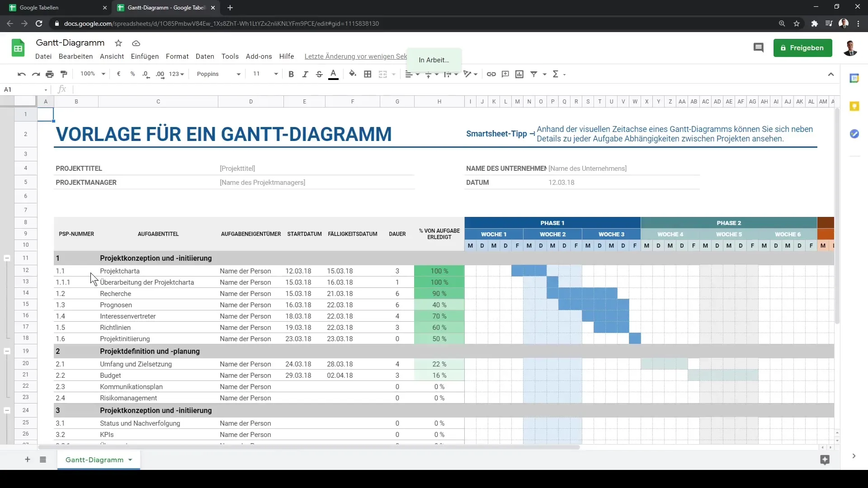This screenshot has height=488, width=868.
Task: Open the Einfügen menu
Action: click(x=145, y=56)
